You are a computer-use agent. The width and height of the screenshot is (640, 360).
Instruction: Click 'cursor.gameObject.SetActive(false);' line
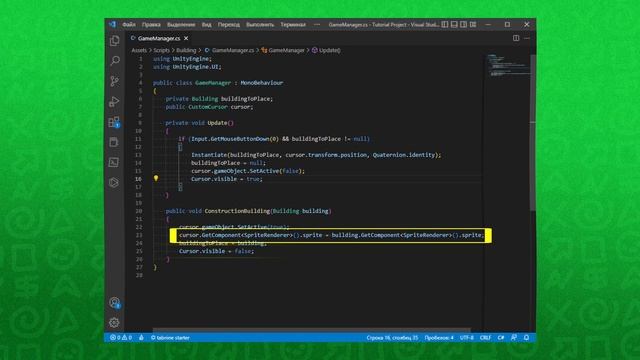click(248, 171)
